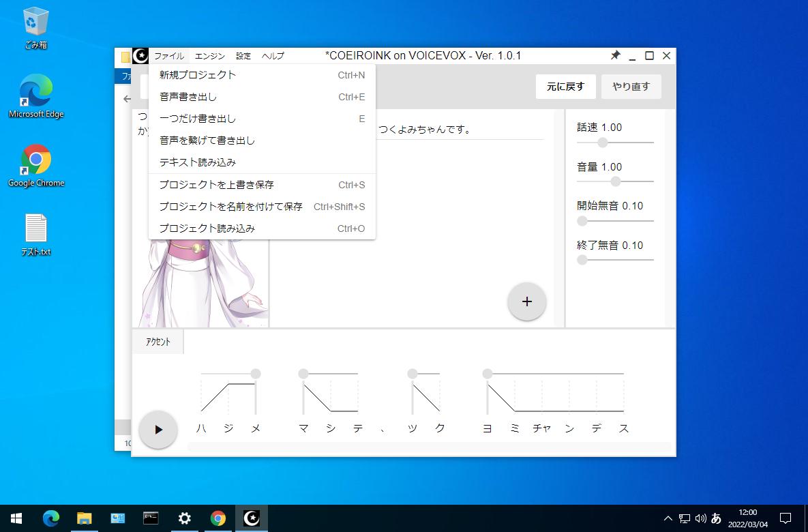The height and width of the screenshot is (532, 808).
Task: Select the テスト.txt desktop file
Action: click(x=36, y=235)
